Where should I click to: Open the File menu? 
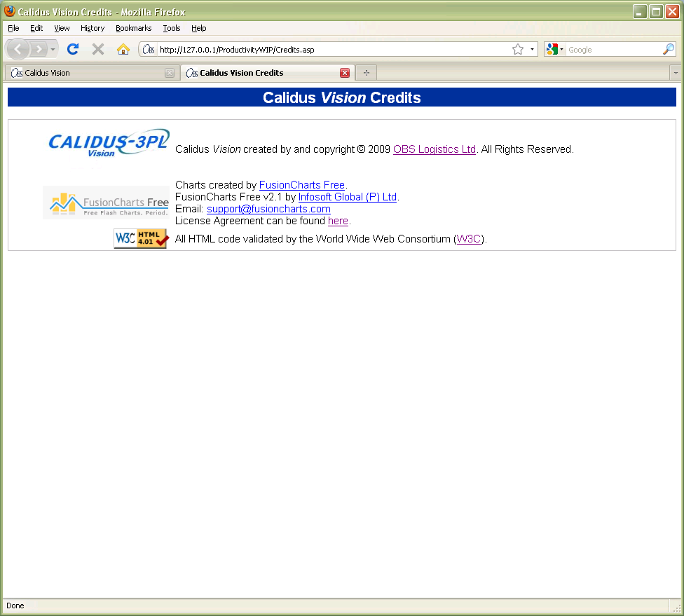(13, 28)
